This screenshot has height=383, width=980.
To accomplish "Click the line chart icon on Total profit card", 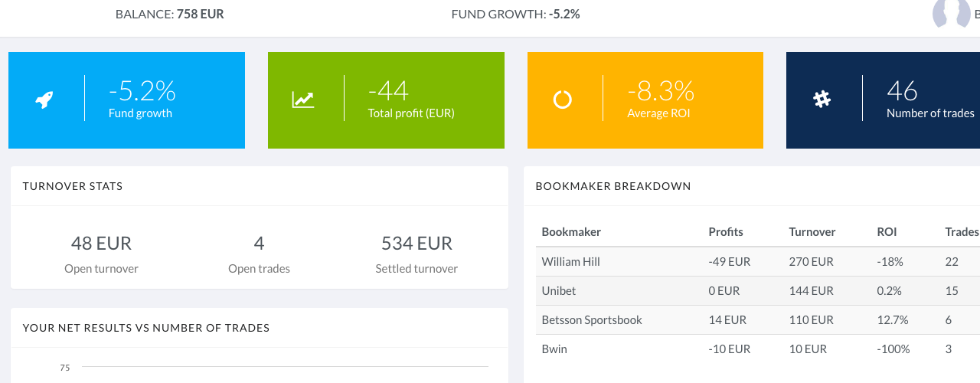I will coord(303,100).
